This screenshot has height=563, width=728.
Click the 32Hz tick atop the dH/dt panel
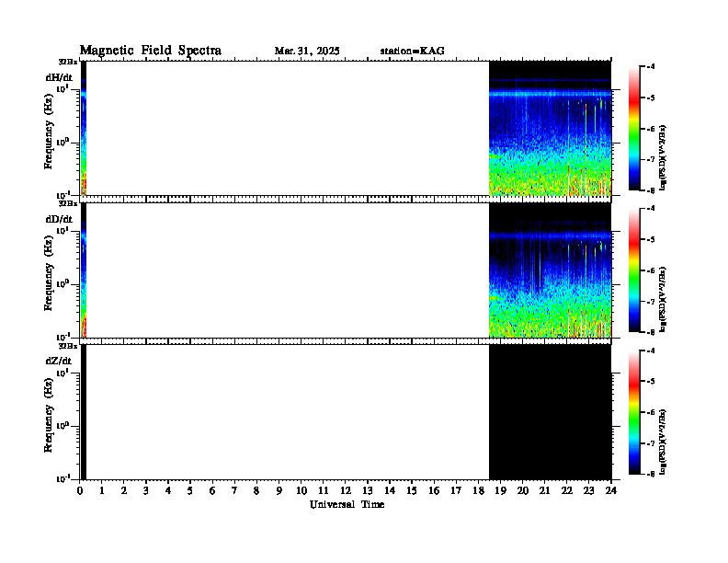click(x=68, y=62)
